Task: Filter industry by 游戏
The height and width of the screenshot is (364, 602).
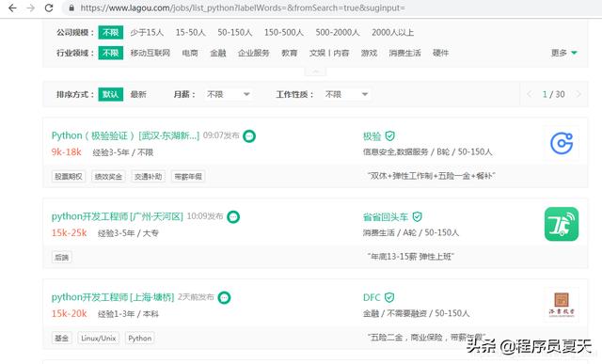Action: click(x=369, y=53)
